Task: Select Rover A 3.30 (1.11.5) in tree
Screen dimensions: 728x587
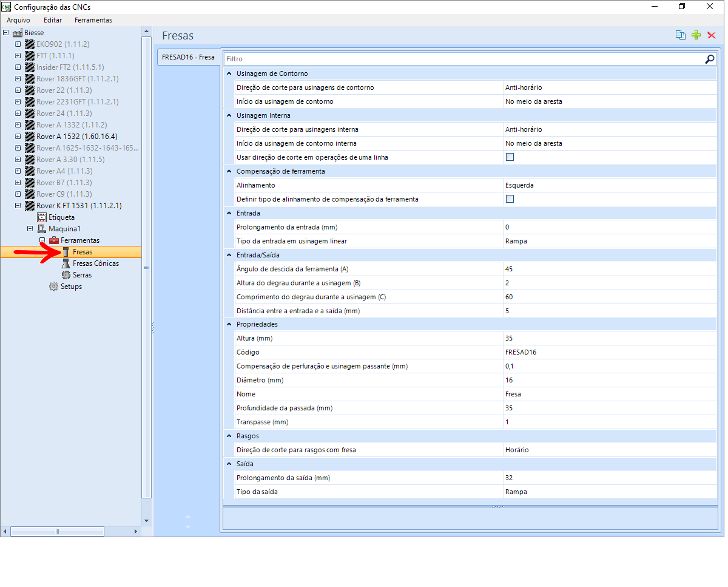Action: [70, 160]
